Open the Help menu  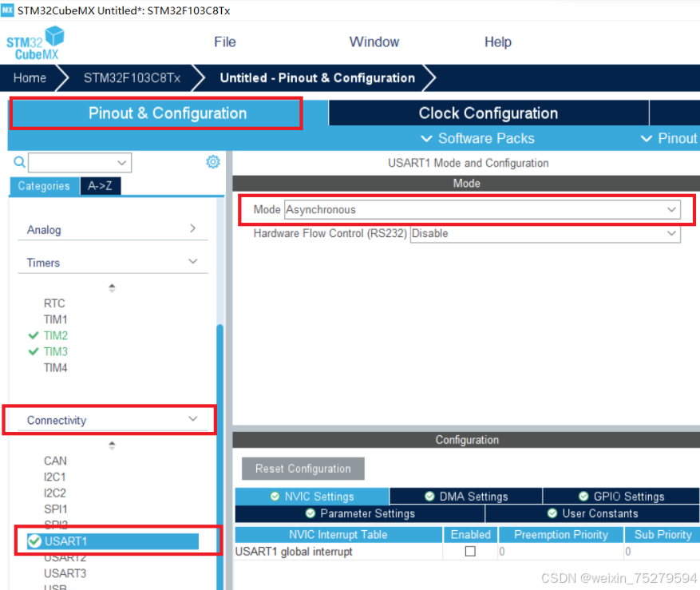click(498, 42)
